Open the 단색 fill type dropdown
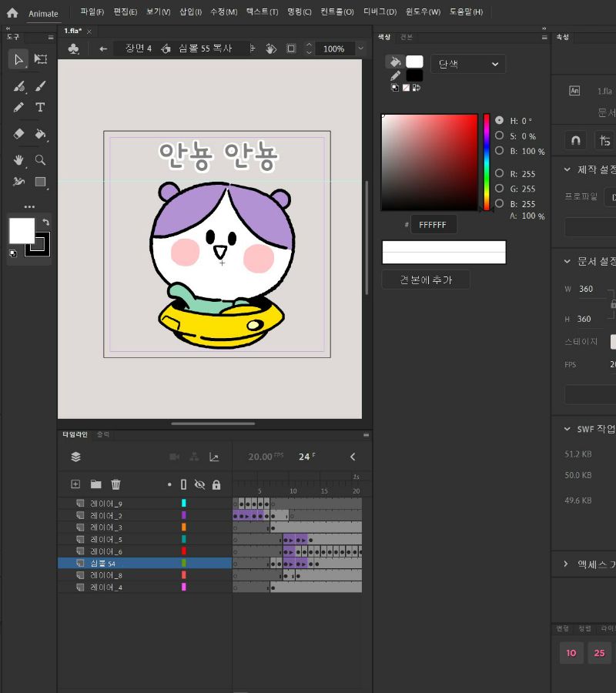This screenshot has height=693, width=616. (x=467, y=64)
